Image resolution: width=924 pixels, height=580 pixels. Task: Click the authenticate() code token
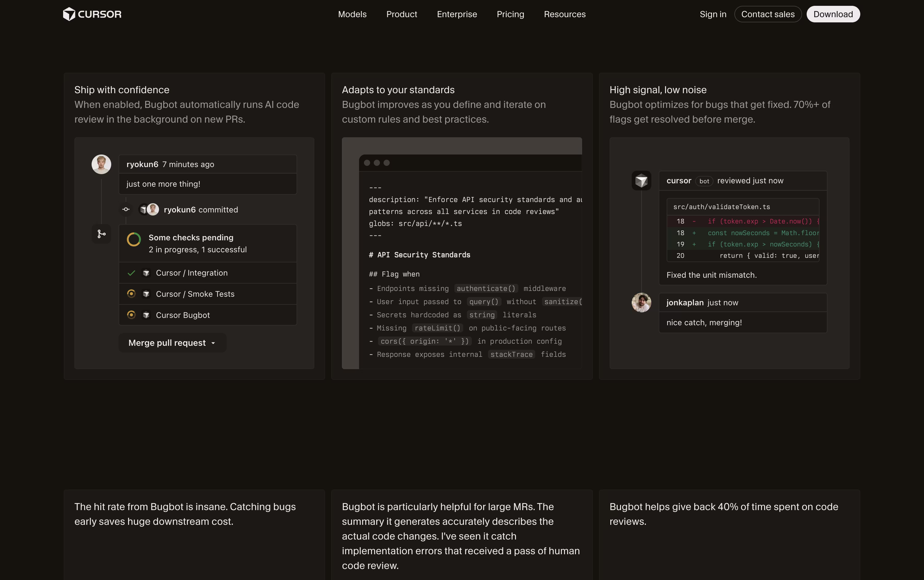[486, 288]
